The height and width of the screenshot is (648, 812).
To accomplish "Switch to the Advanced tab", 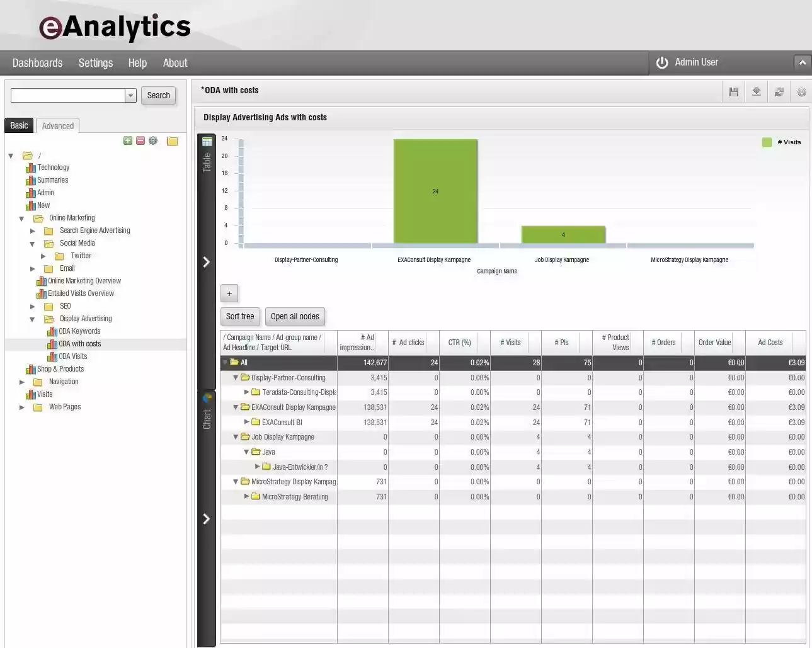I will pyautogui.click(x=57, y=125).
